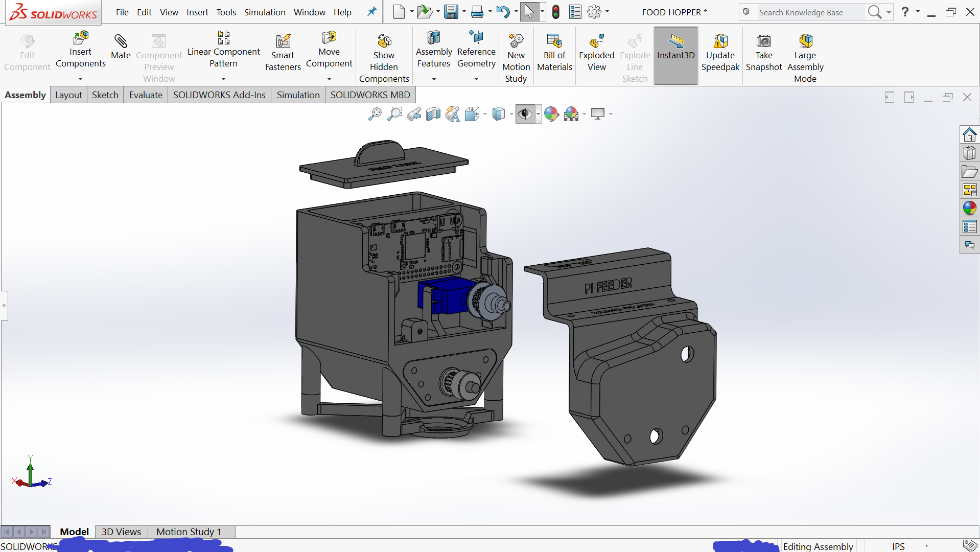Expand Reference Geometry dropdown arrow

point(476,79)
